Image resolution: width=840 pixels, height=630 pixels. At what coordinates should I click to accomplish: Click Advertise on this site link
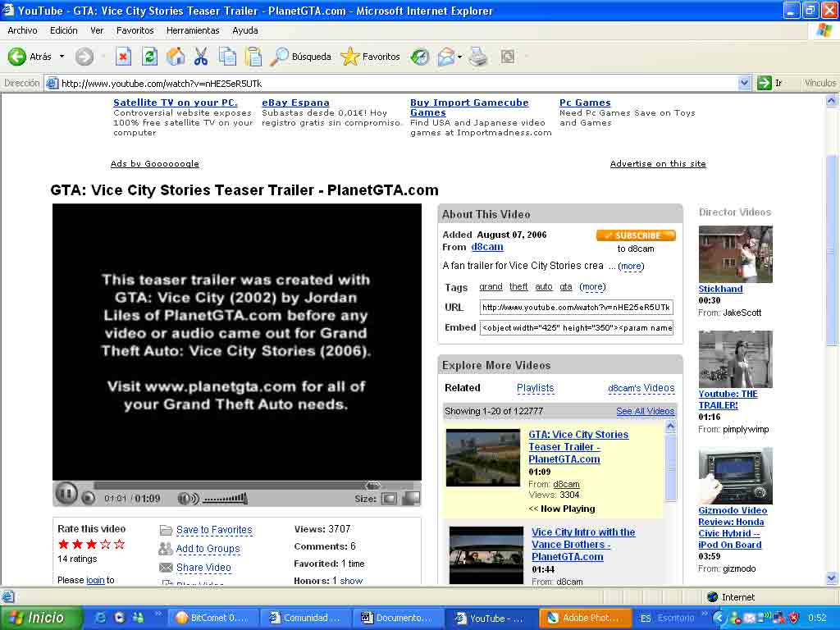[658, 163]
